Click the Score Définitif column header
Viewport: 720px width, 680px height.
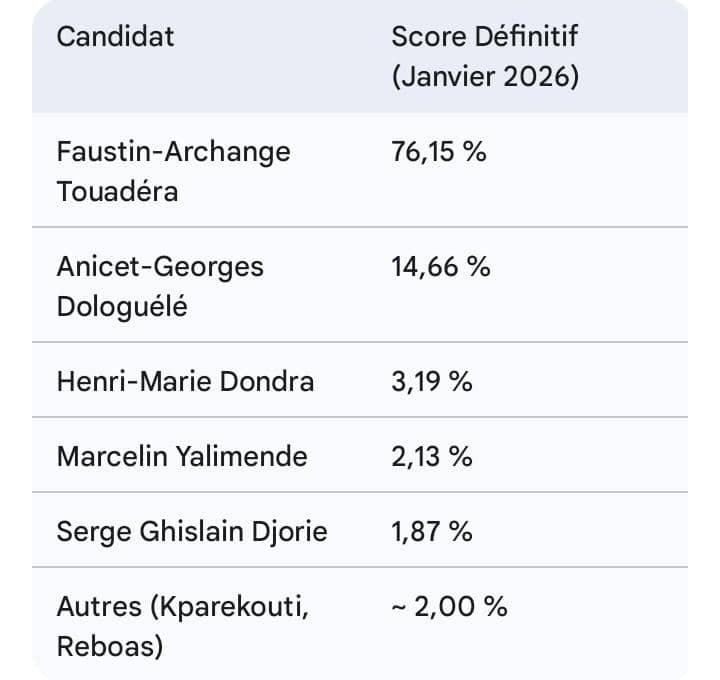click(484, 37)
